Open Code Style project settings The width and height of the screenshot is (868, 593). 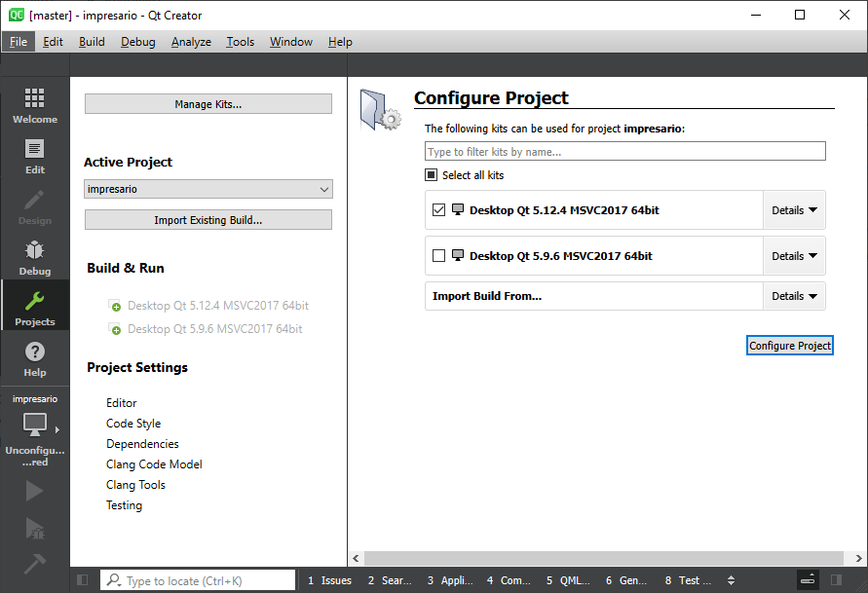(133, 424)
